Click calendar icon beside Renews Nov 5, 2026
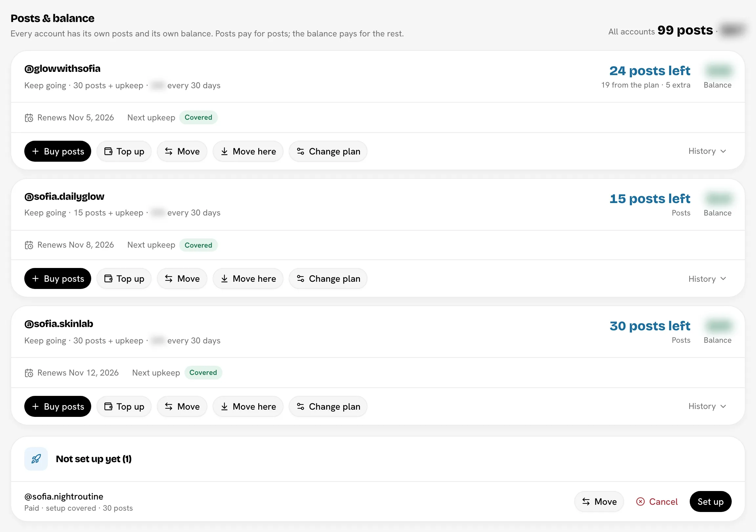Screen dimensions: 756x532 (29, 117)
